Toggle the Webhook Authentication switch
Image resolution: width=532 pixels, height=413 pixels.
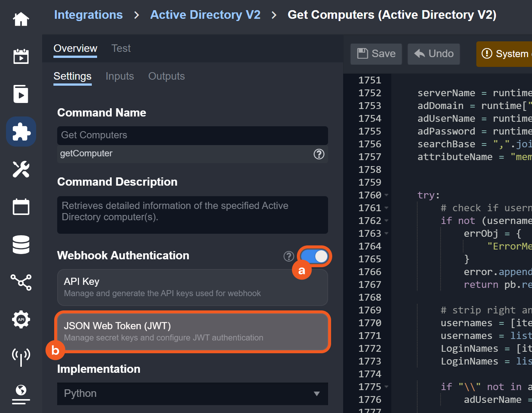[x=314, y=256]
